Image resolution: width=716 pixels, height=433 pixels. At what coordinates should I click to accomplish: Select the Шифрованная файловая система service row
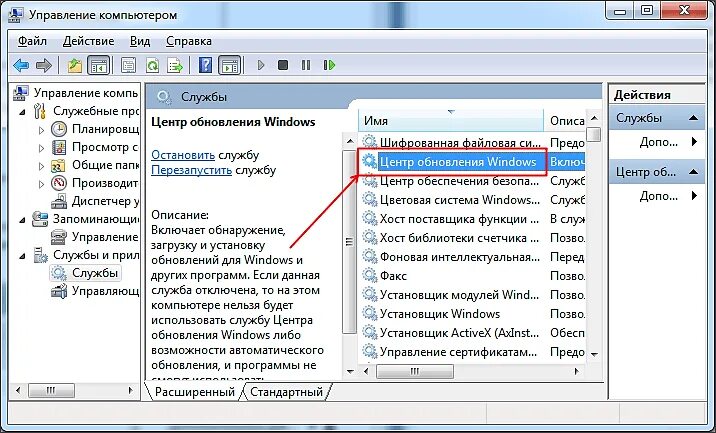(x=472, y=143)
